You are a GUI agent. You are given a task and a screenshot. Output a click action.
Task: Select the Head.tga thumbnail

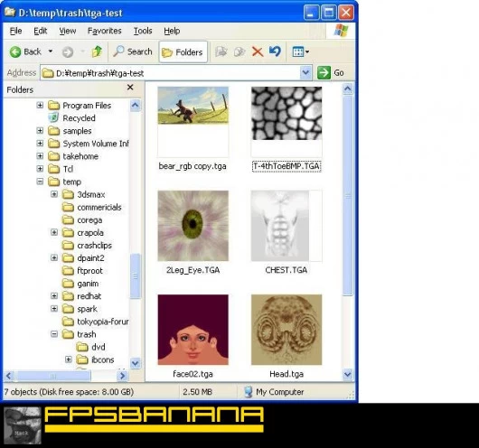(x=286, y=330)
